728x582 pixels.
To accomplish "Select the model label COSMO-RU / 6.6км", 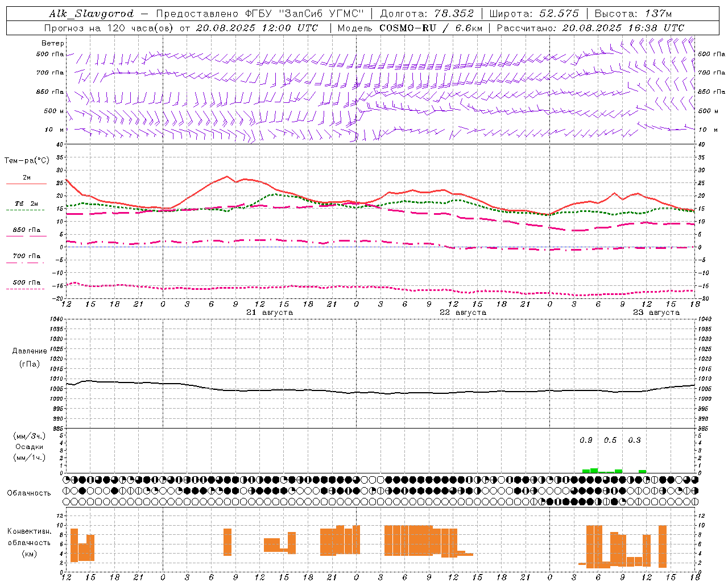I will pos(431,28).
